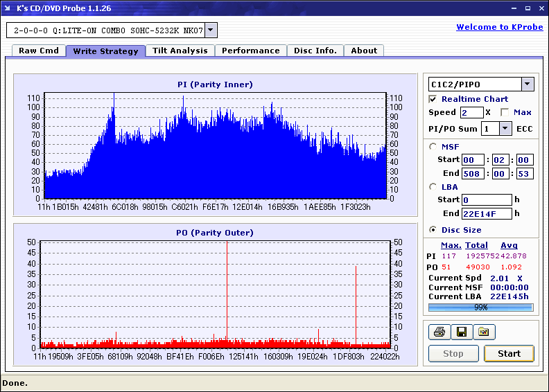This screenshot has width=549, height=392.
Task: Go to the Performance tab
Action: tap(251, 51)
